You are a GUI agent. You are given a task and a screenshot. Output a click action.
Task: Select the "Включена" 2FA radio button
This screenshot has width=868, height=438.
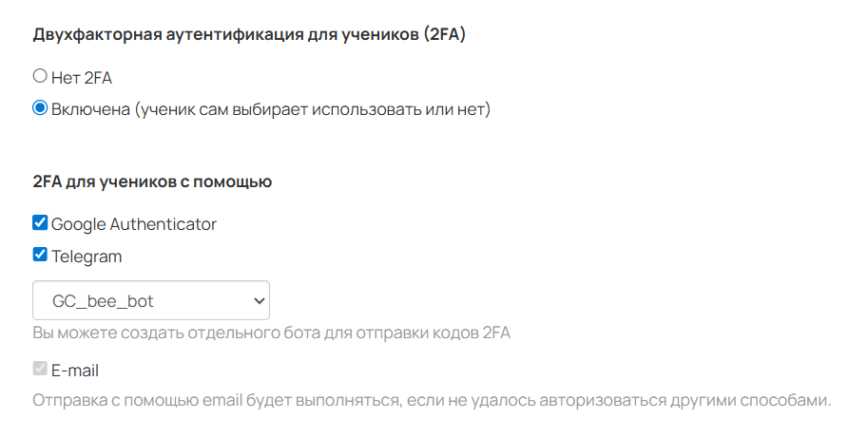[x=40, y=108]
